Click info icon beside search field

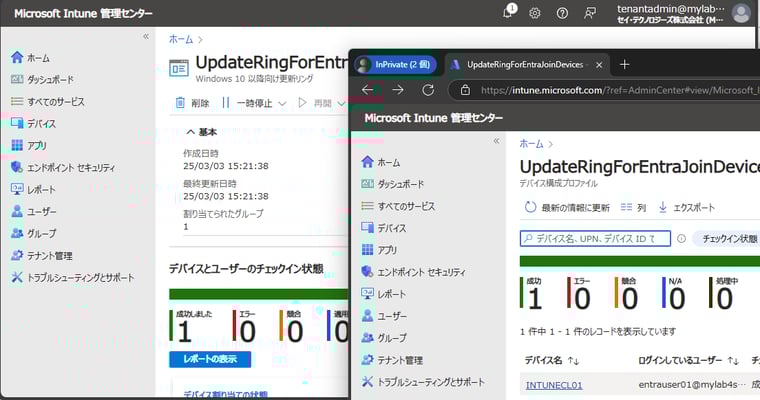(681, 239)
